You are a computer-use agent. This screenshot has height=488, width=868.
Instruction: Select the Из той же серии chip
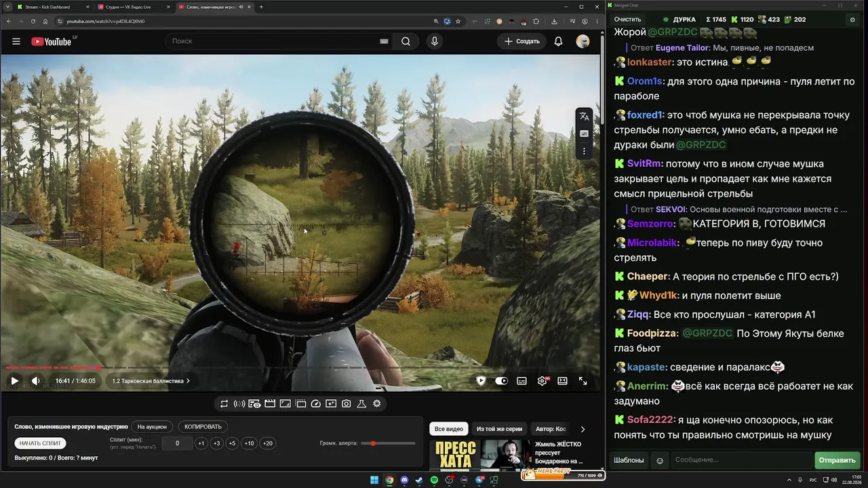coord(499,429)
